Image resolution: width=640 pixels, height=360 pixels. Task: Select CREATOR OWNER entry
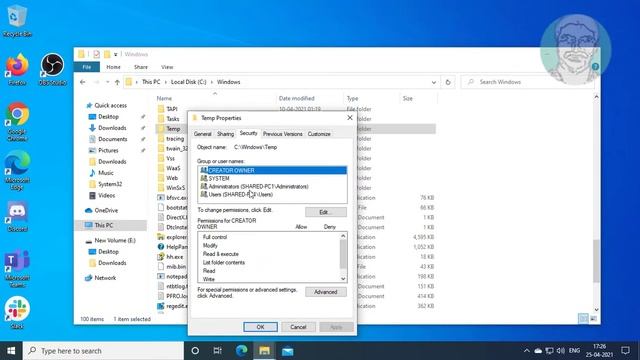coord(272,170)
